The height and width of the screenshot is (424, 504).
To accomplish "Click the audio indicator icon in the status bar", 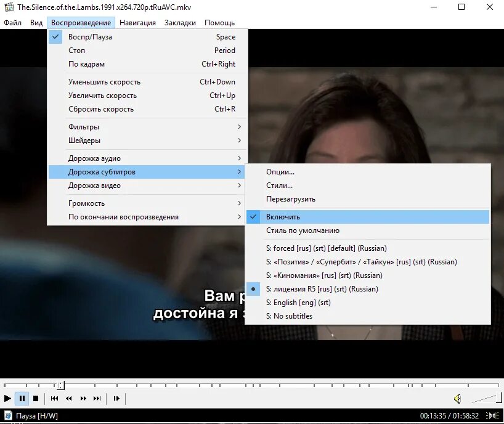I will click(x=492, y=415).
